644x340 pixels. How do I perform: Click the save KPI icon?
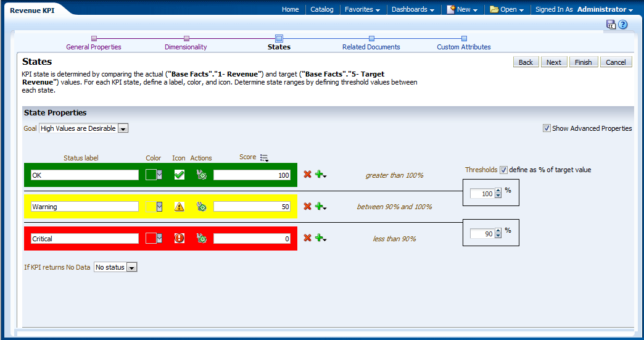pyautogui.click(x=611, y=25)
